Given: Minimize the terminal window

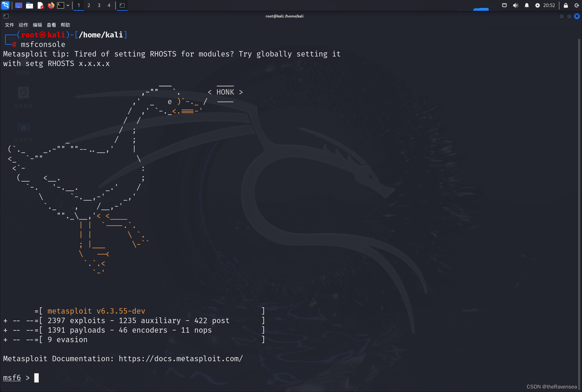Looking at the screenshot, I should click(x=562, y=16).
